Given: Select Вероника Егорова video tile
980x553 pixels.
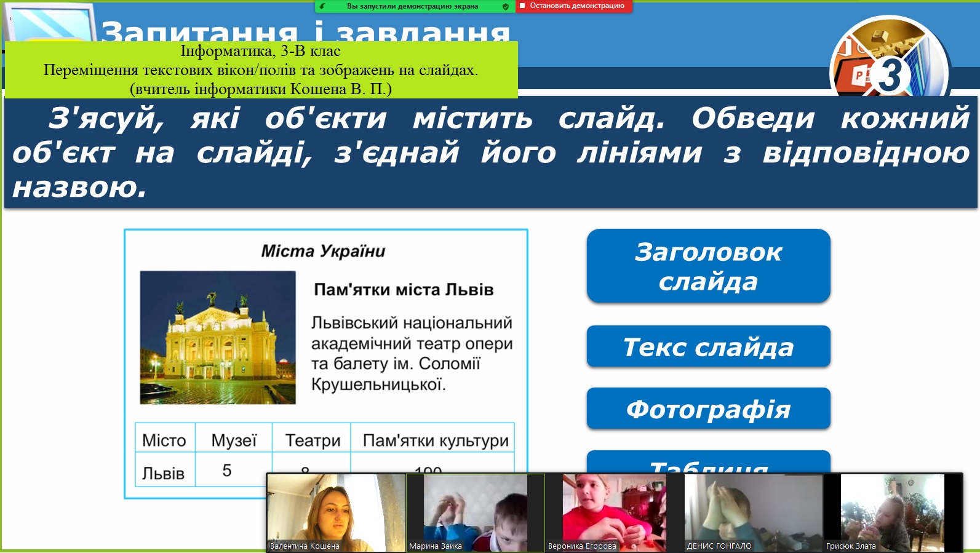Looking at the screenshot, I should (x=614, y=512).
